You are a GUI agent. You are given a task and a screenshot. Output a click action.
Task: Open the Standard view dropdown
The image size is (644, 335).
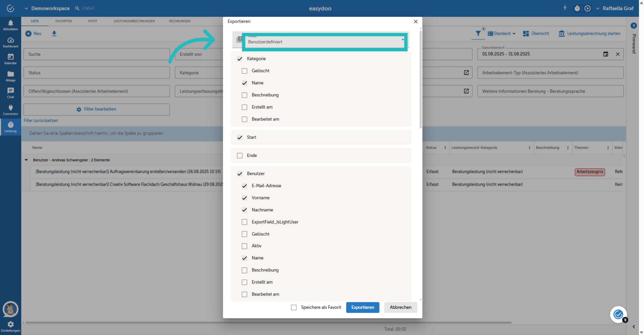click(x=501, y=34)
